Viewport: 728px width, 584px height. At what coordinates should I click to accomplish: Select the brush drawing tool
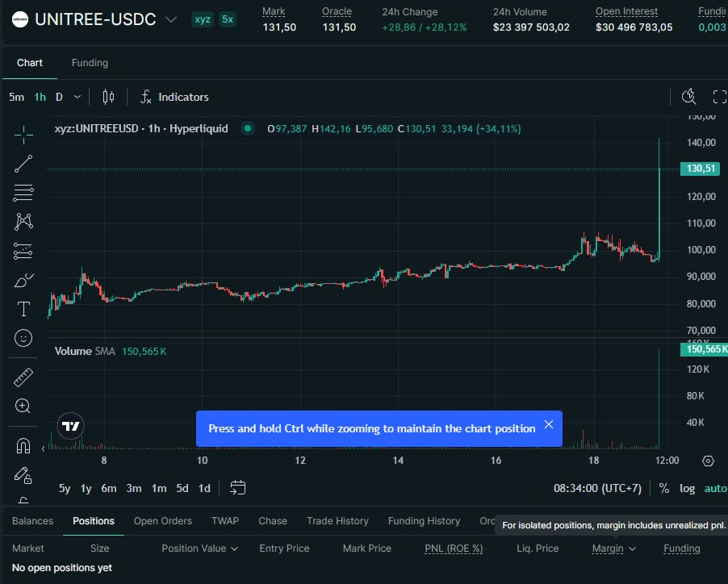point(23,280)
